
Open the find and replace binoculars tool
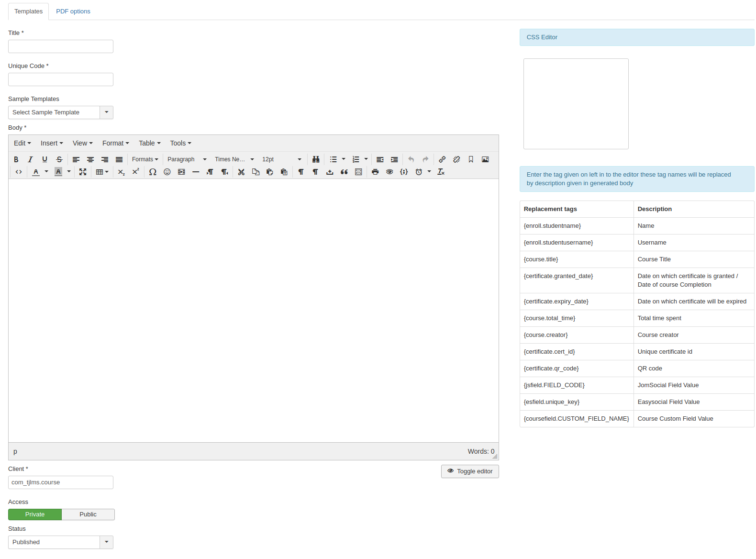coord(316,159)
